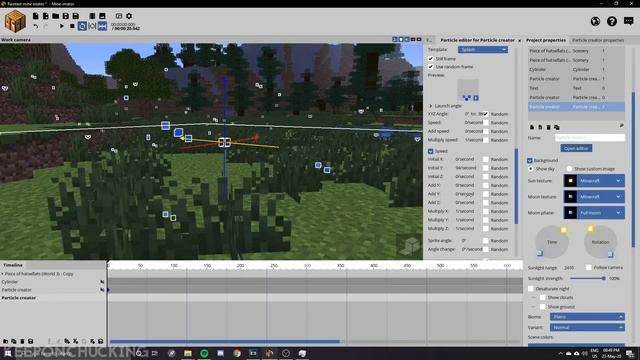Open the Template dropdown
Screen dimensions: 640x360
(483, 49)
